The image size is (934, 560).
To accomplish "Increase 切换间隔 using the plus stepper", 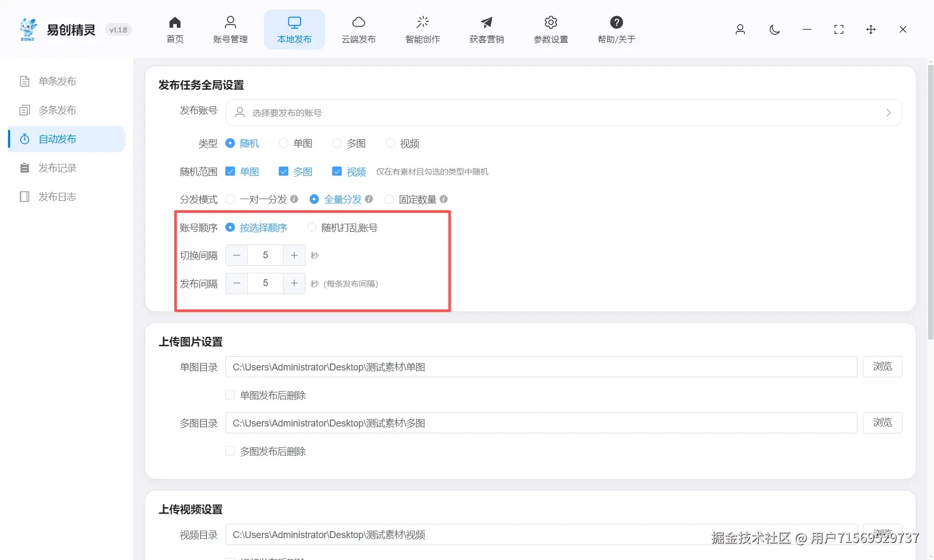I will point(294,255).
